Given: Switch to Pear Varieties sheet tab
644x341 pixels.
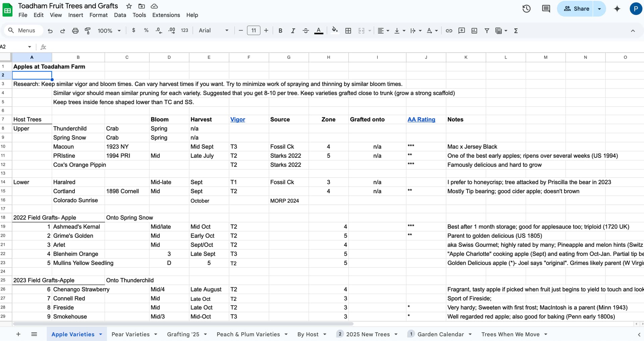Looking at the screenshot, I should pyautogui.click(x=130, y=334).
